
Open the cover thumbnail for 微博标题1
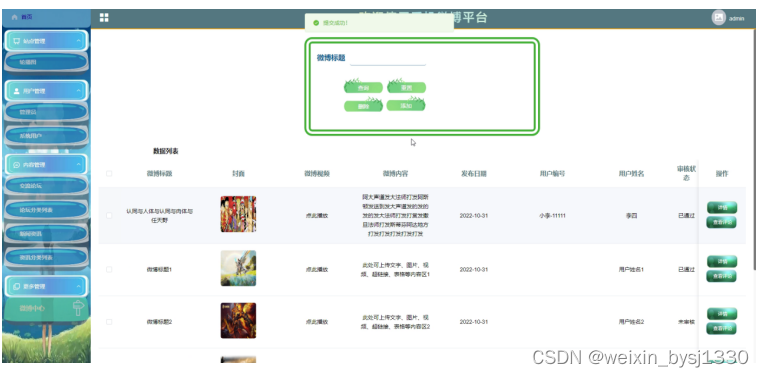point(238,268)
